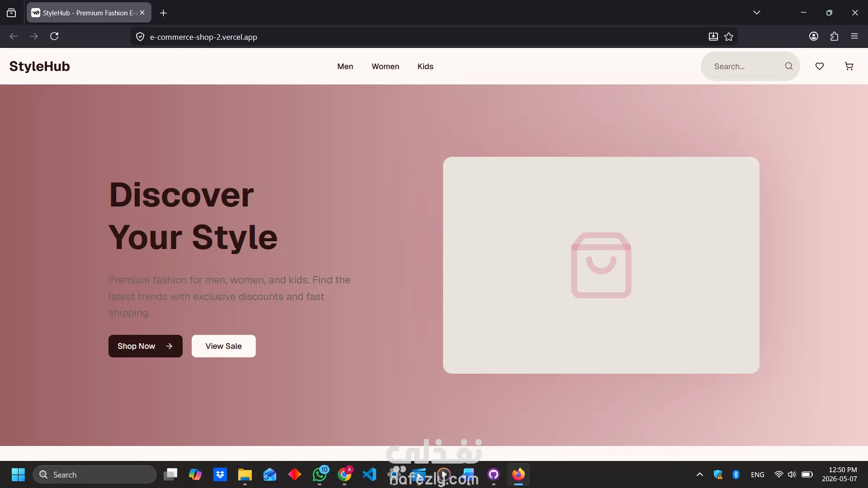Go forward using the browser forward arrow
This screenshot has width=868, height=488.
(x=34, y=37)
